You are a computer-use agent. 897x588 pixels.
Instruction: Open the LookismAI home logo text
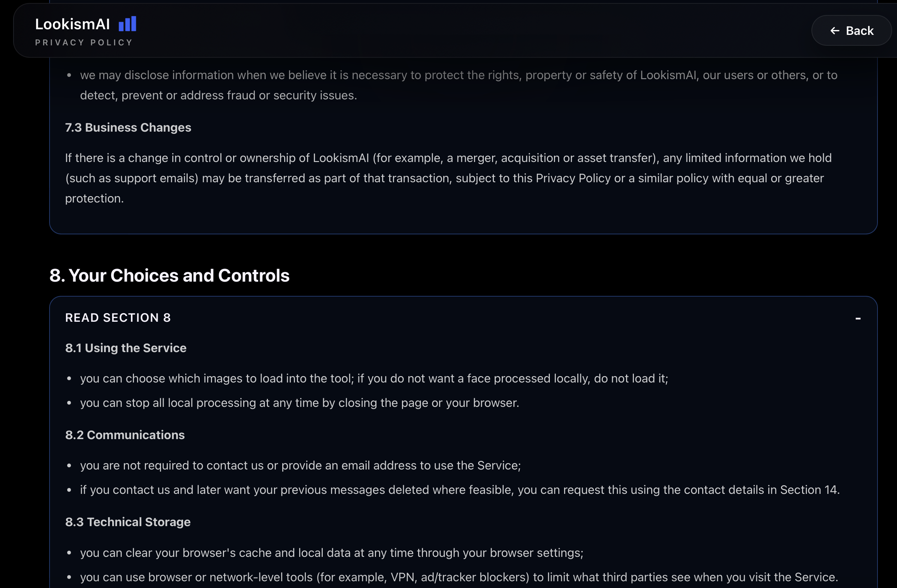pos(72,24)
